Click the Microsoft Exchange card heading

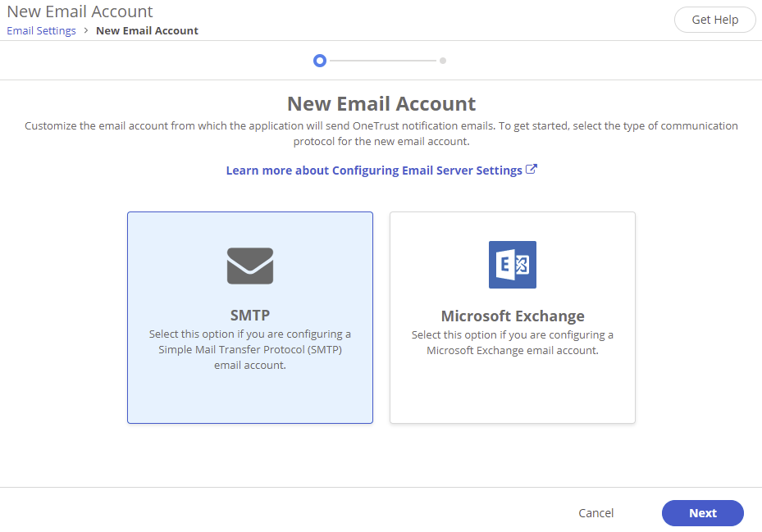tap(512, 316)
